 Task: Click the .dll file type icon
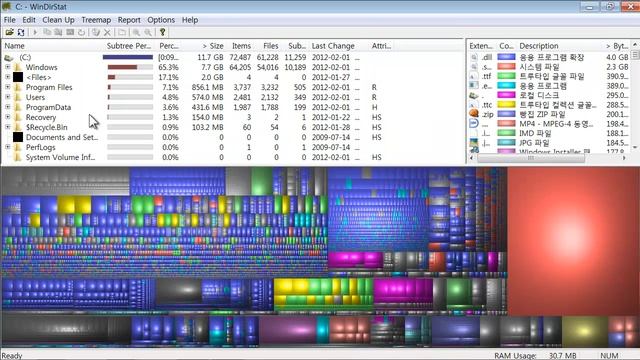coord(474,57)
